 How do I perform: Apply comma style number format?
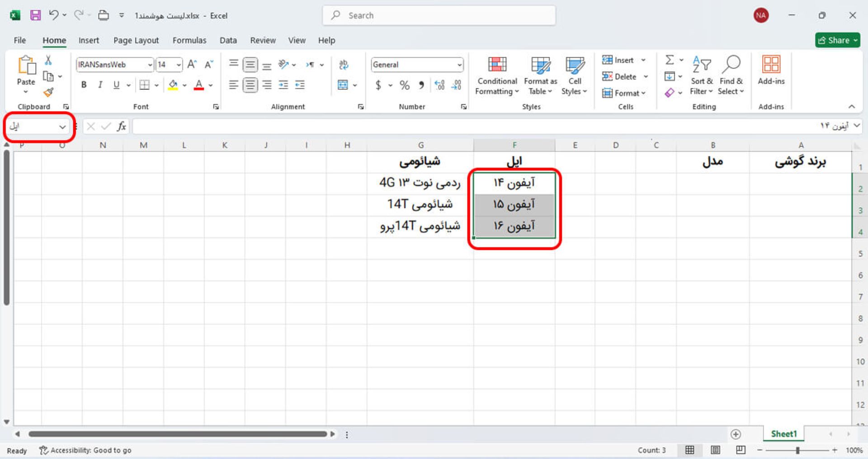(x=421, y=85)
